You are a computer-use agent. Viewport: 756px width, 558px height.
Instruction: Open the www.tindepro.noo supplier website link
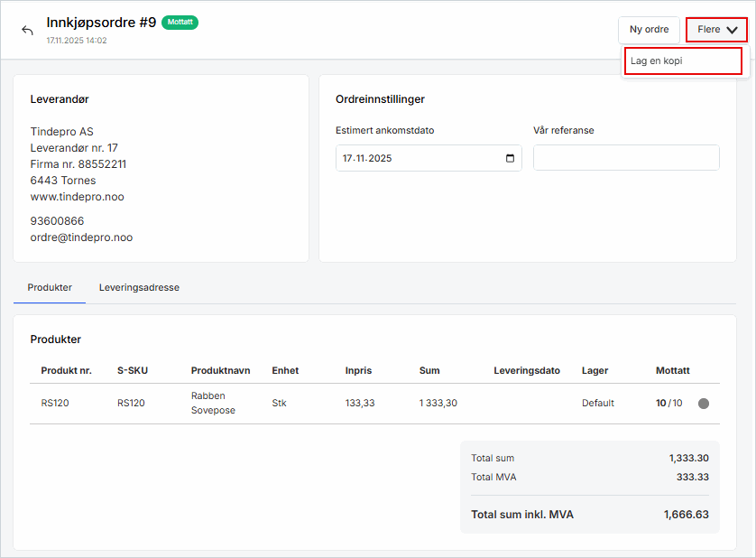tap(75, 196)
